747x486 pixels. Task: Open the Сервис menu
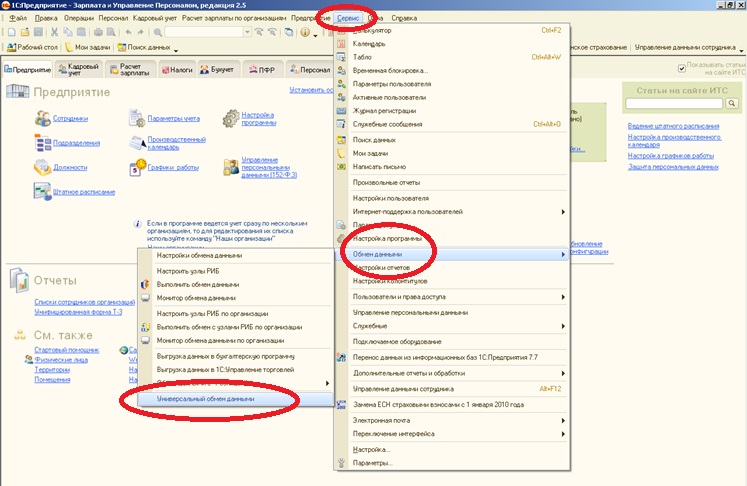click(x=348, y=18)
